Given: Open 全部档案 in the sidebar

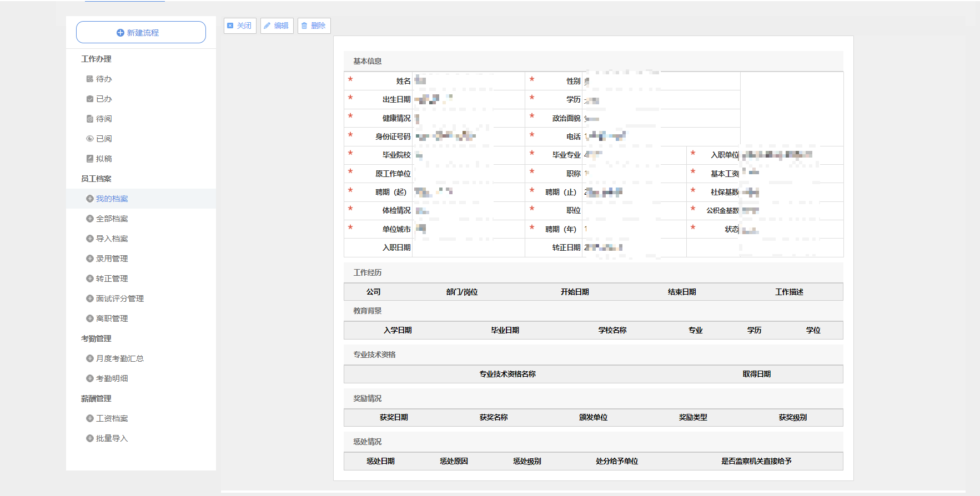Looking at the screenshot, I should [112, 219].
